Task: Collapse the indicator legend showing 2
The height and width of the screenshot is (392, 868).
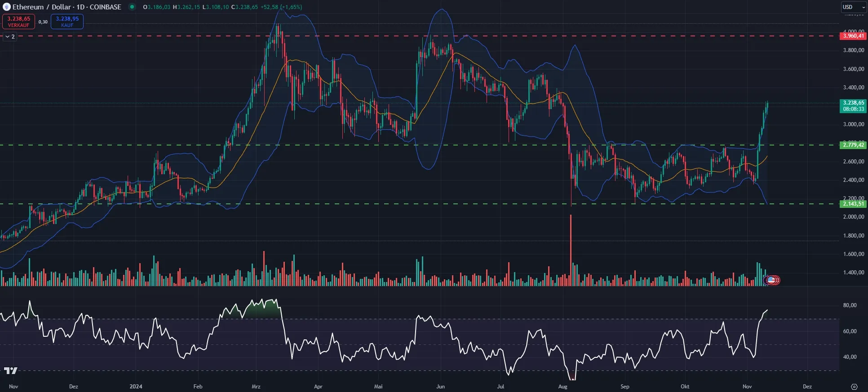Action: click(x=10, y=37)
